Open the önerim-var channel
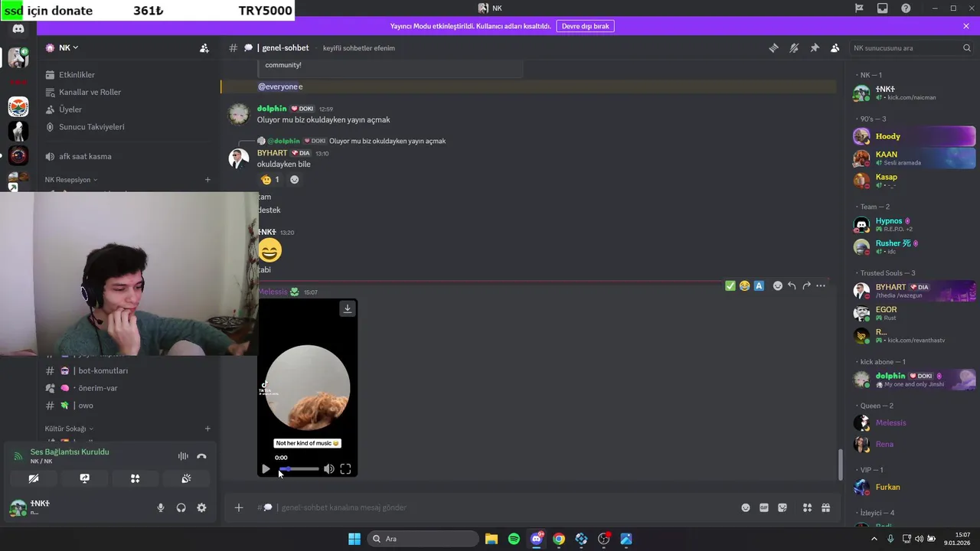 coord(97,388)
